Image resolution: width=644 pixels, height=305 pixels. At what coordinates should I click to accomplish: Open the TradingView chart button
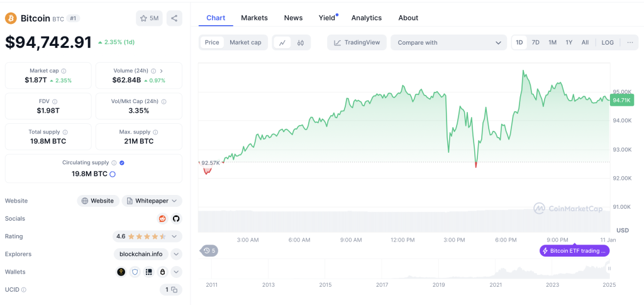[357, 43]
